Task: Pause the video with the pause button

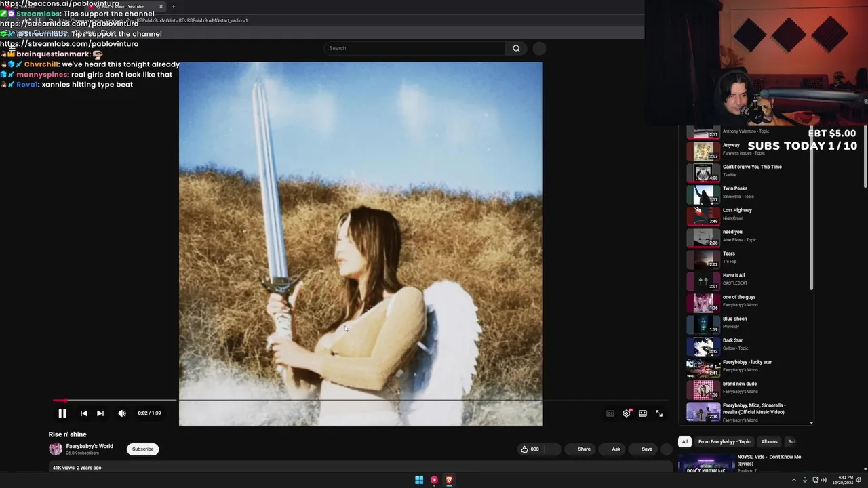Action: (62, 413)
